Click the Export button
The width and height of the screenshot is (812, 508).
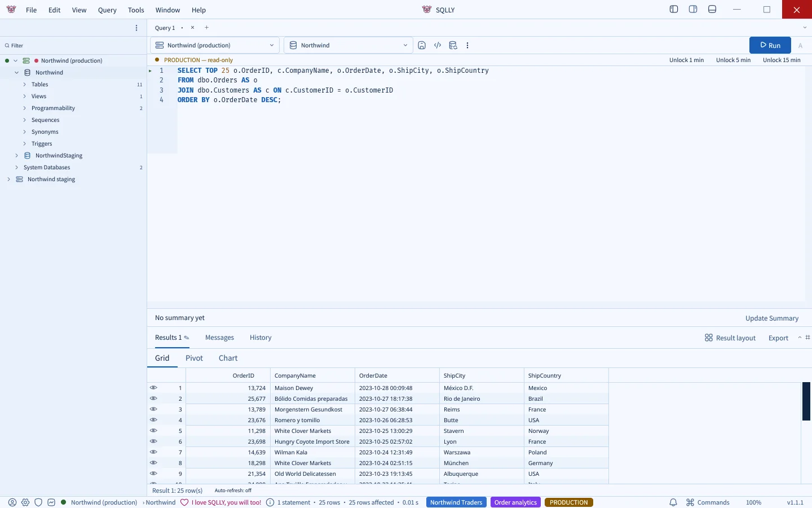[x=778, y=338]
